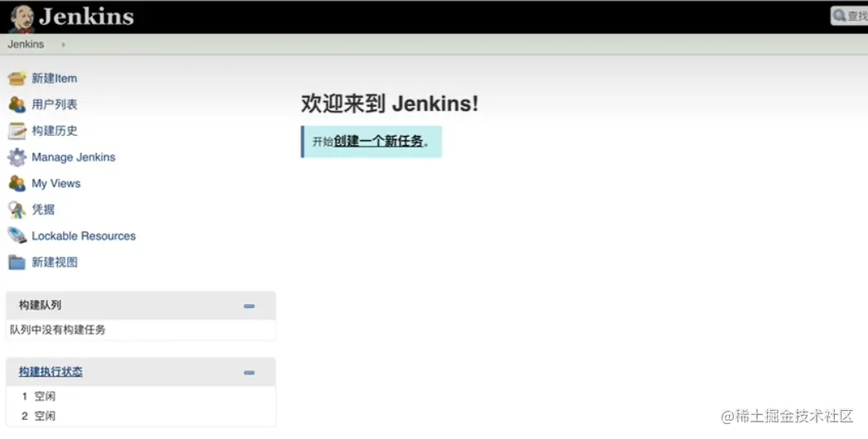
Task: Click the Manage Jenkins gear icon
Action: click(x=17, y=157)
